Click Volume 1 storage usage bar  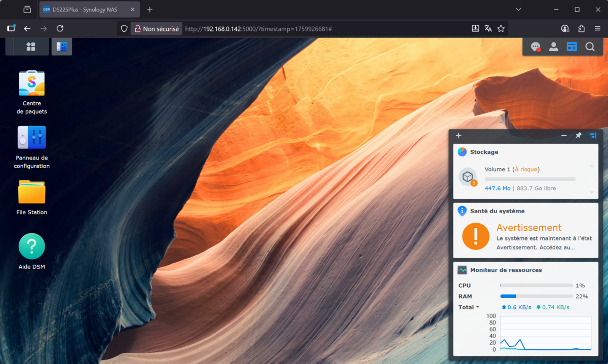(x=530, y=179)
